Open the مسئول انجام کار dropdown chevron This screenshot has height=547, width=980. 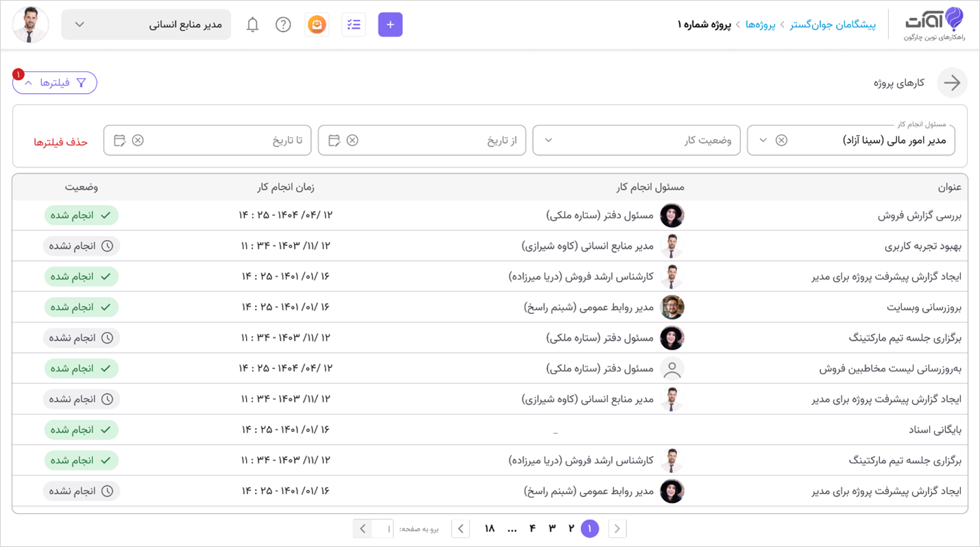pyautogui.click(x=763, y=140)
